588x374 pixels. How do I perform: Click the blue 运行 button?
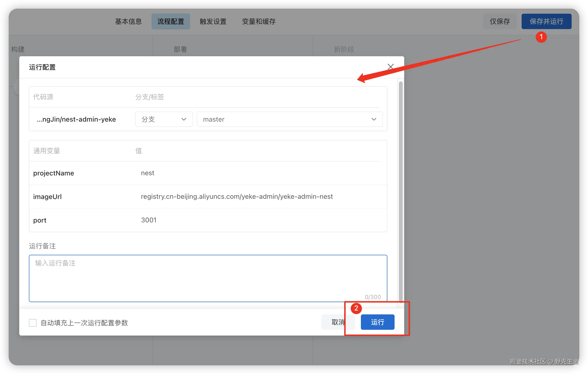tap(377, 322)
